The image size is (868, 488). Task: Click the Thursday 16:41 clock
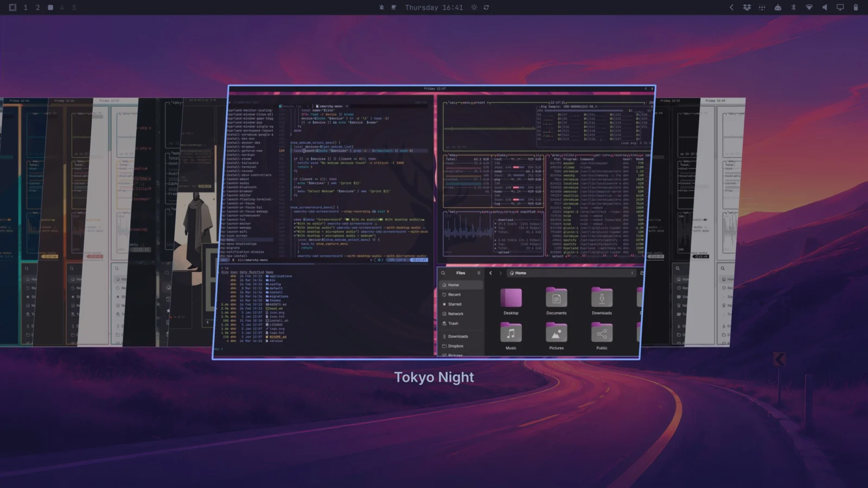[434, 8]
